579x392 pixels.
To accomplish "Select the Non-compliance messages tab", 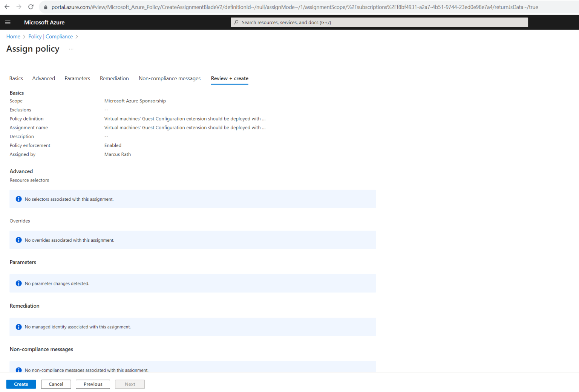I will pyautogui.click(x=169, y=78).
